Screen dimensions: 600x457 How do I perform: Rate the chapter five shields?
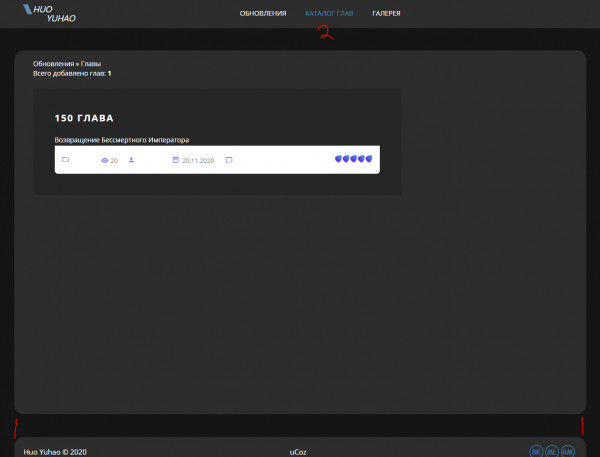pos(369,159)
